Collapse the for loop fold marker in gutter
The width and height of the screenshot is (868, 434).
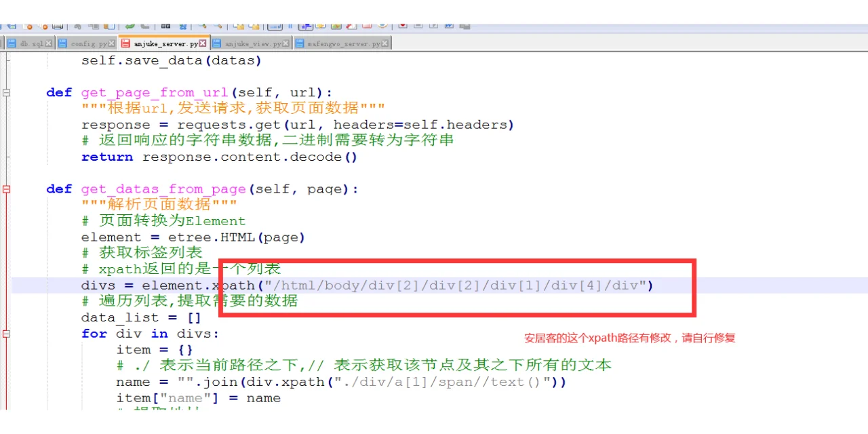point(7,334)
